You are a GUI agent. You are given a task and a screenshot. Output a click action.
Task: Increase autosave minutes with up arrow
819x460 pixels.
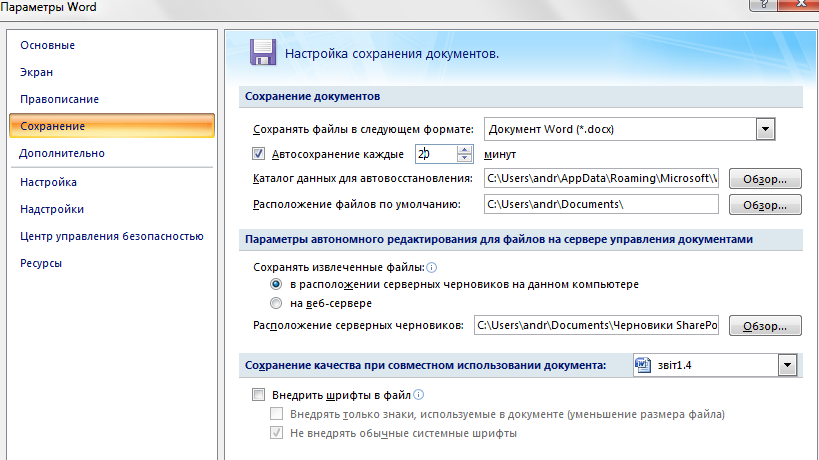pyautogui.click(x=464, y=149)
